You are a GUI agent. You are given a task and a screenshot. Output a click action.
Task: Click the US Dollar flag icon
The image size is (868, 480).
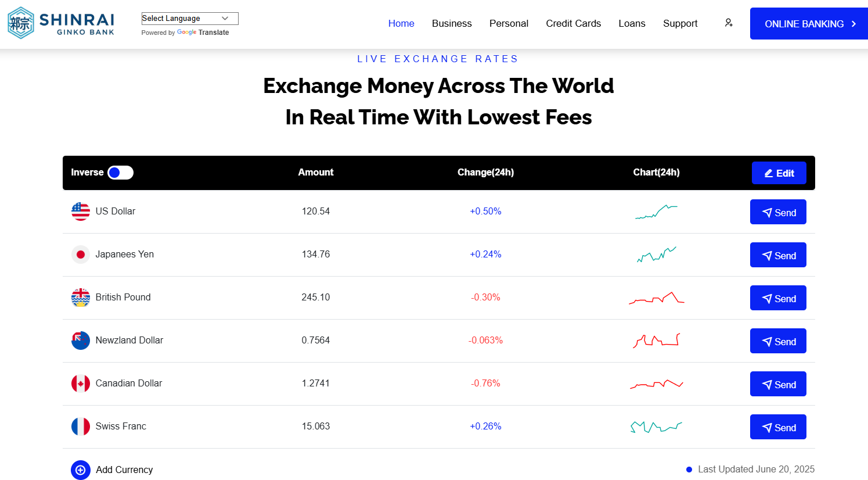[81, 212]
